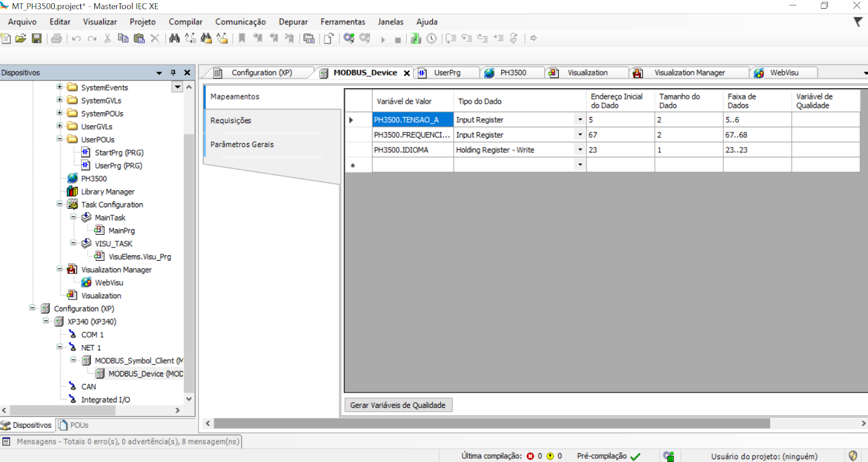Switch to the Visualization Manager tab
Image resolution: width=868 pixels, height=462 pixels.
pyautogui.click(x=689, y=73)
